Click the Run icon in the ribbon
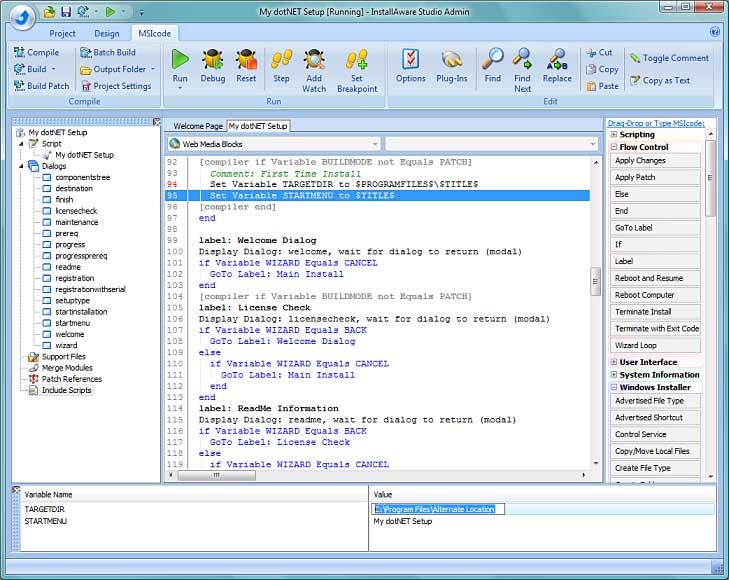The width and height of the screenshot is (729, 580). pos(180,60)
